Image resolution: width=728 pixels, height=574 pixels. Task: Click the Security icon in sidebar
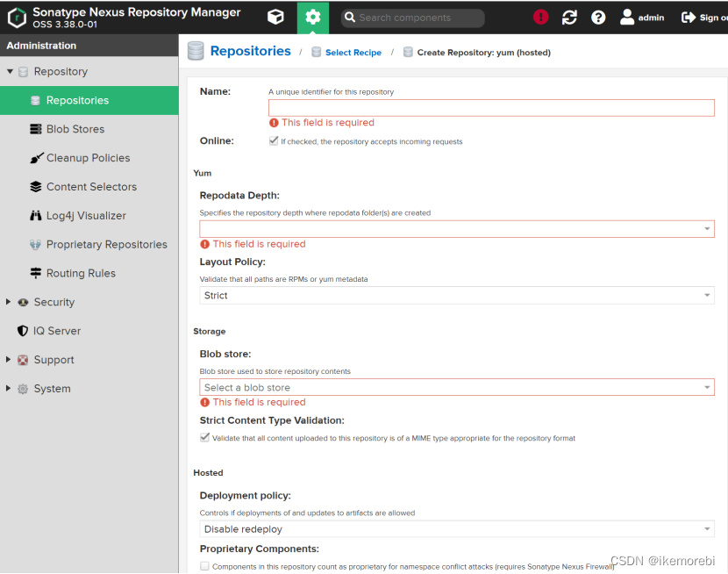coord(23,302)
